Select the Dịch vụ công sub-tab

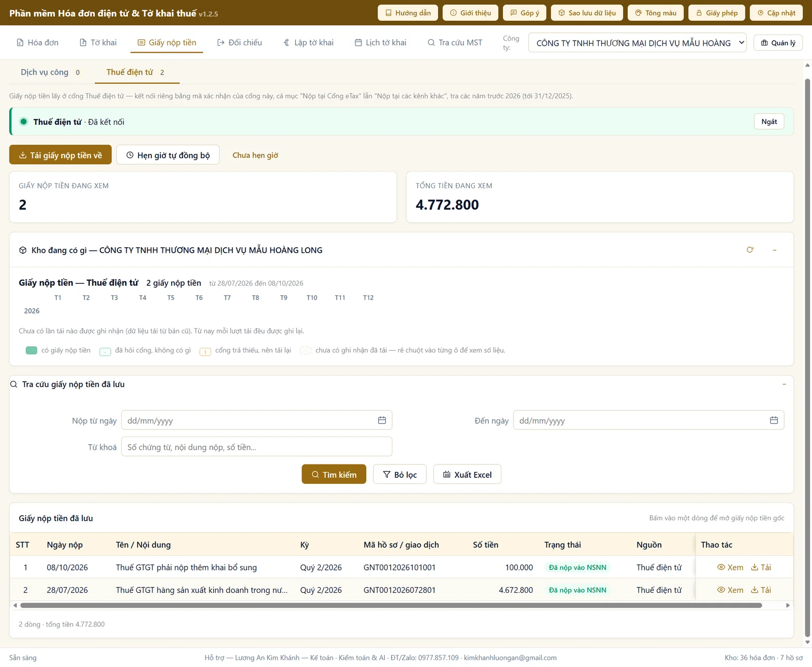(x=50, y=72)
